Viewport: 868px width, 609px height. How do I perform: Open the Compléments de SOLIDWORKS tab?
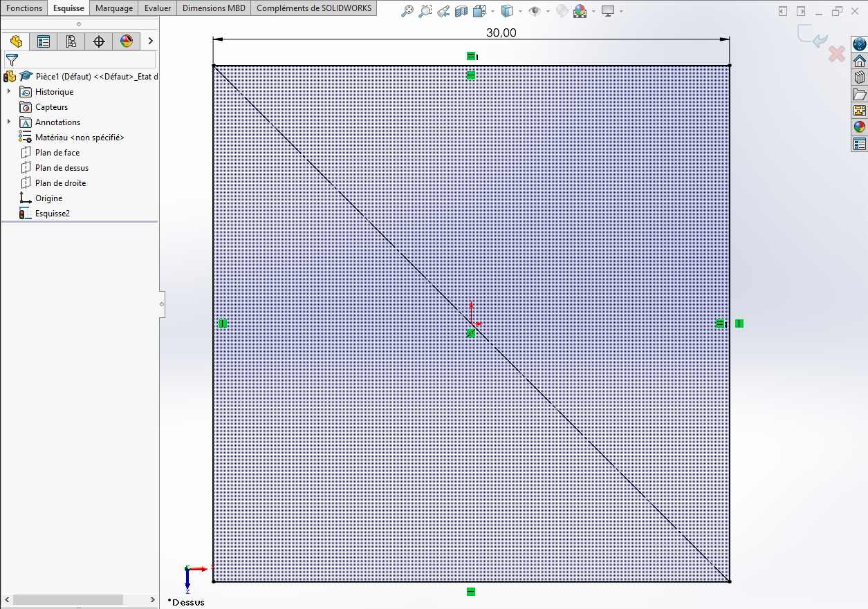(x=314, y=8)
